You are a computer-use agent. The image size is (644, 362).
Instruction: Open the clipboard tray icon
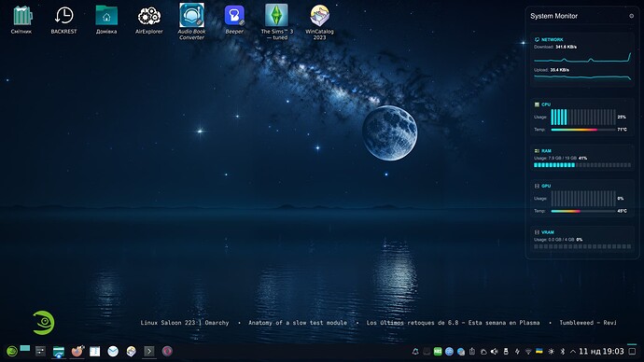point(472,352)
